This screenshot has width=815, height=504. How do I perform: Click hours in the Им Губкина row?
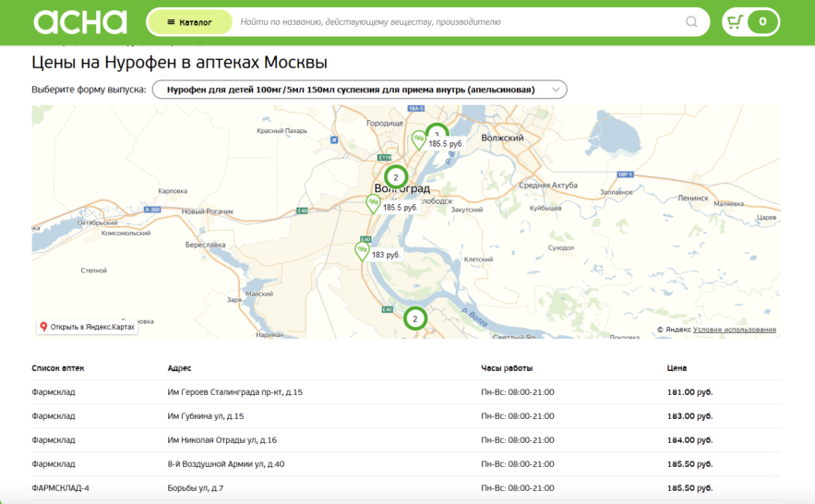point(518,416)
